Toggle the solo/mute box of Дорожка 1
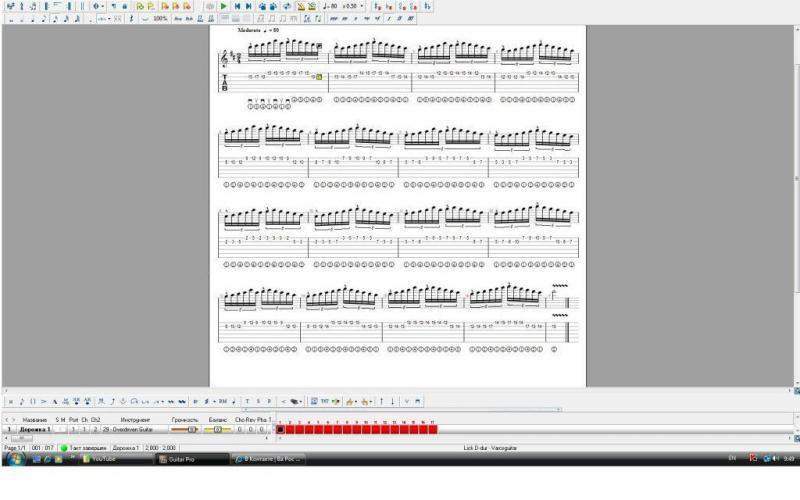 tap(60, 430)
